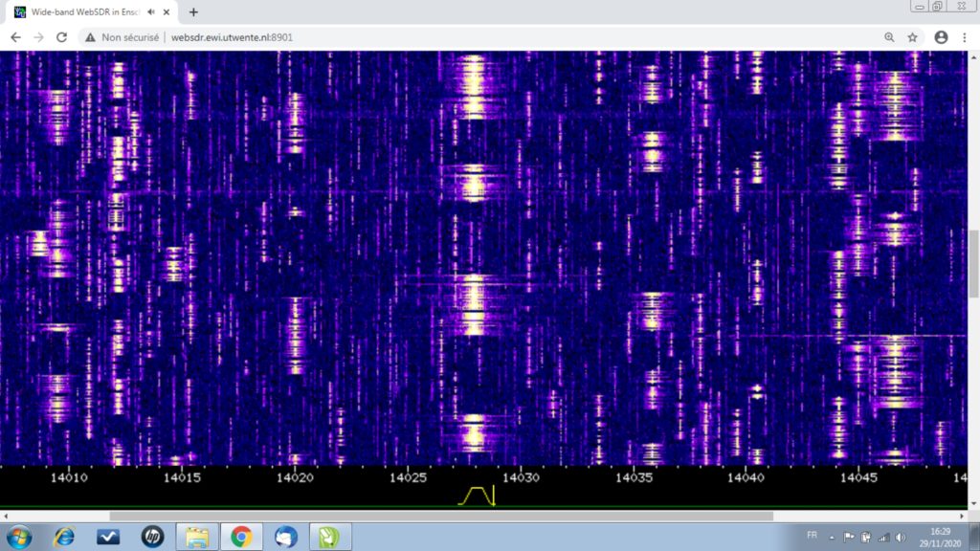Reload the WebSDR page
The height and width of the screenshot is (551, 980).
click(x=62, y=37)
